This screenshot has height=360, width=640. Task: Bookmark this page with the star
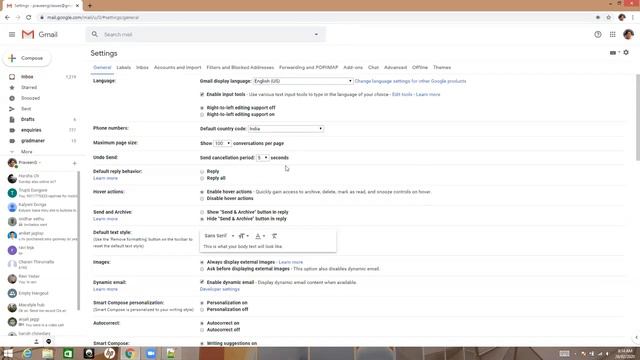pyautogui.click(x=609, y=18)
